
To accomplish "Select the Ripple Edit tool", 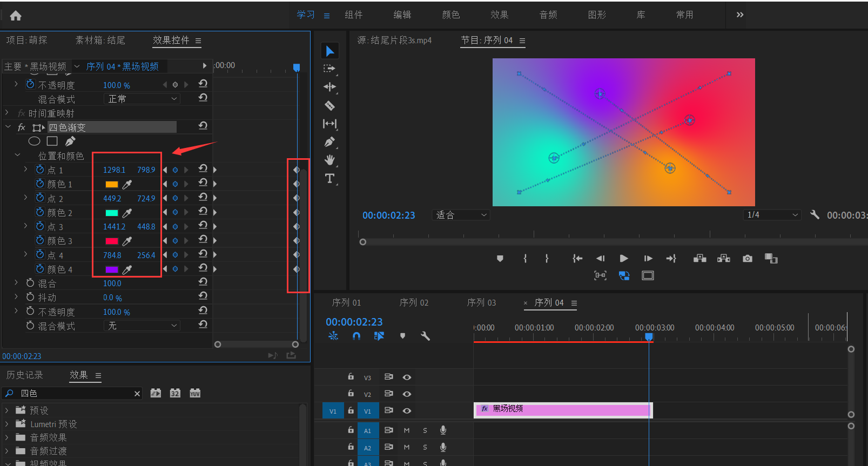I will (x=329, y=87).
